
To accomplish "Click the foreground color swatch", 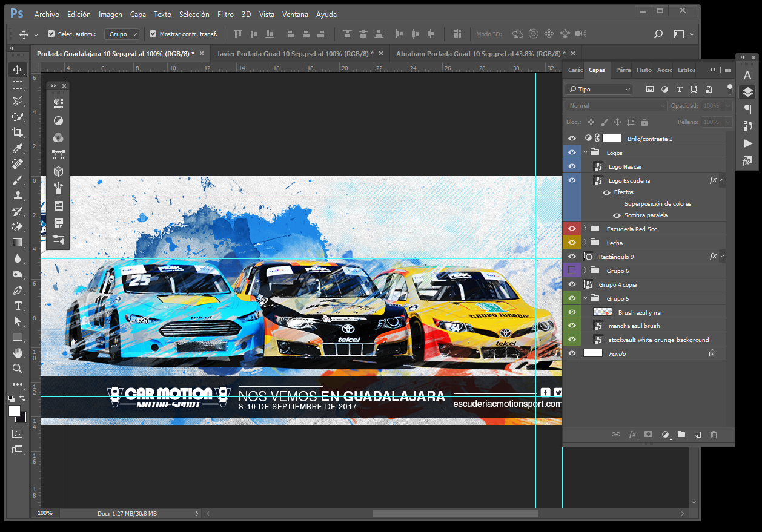I will coord(15,411).
